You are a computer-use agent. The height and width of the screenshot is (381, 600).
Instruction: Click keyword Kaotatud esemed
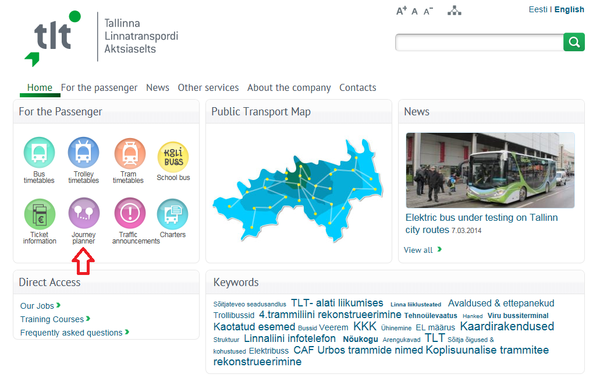(254, 327)
